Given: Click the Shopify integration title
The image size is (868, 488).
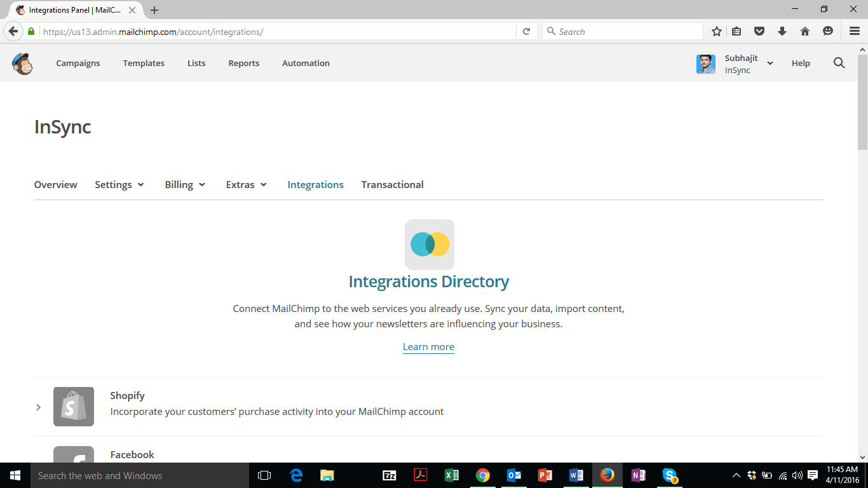Looking at the screenshot, I should point(127,395).
